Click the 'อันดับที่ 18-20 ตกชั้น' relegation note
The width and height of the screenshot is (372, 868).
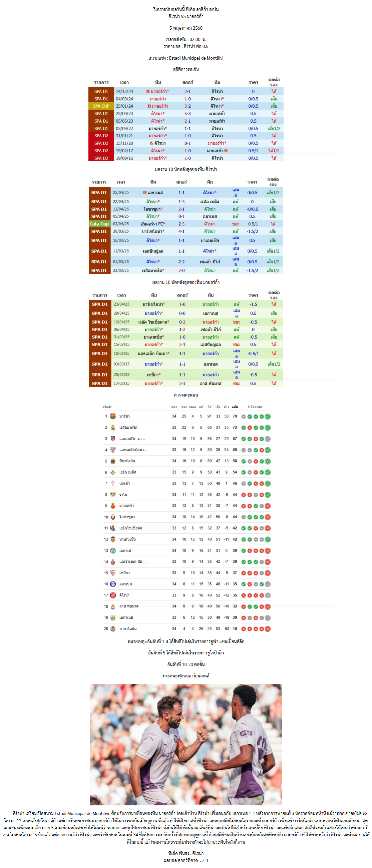(186, 664)
